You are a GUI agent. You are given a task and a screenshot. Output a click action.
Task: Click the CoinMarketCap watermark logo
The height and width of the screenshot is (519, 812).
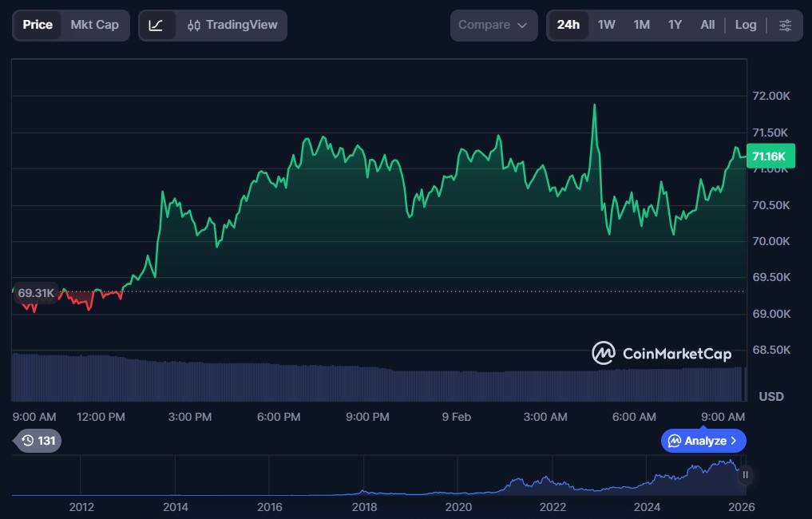(x=603, y=353)
